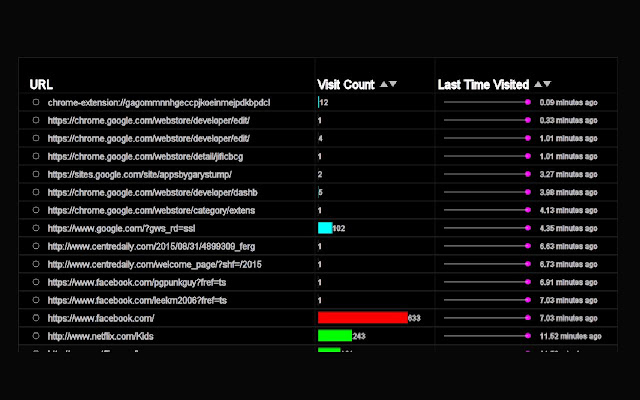This screenshot has width=640, height=400.
Task: Click the text "6.73 minutes ago"
Action: click(568, 264)
